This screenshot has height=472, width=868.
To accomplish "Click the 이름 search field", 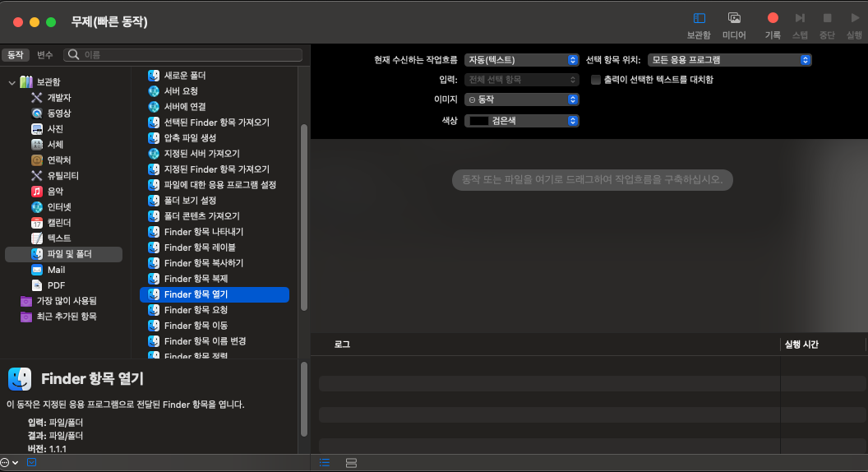I will 183,55.
